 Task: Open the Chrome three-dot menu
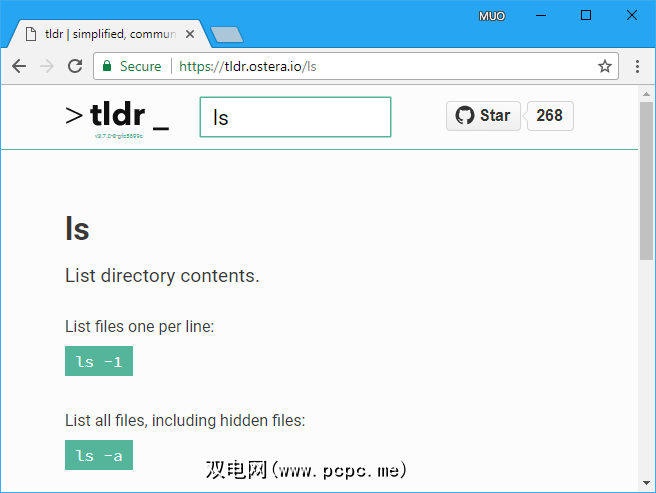tap(637, 66)
